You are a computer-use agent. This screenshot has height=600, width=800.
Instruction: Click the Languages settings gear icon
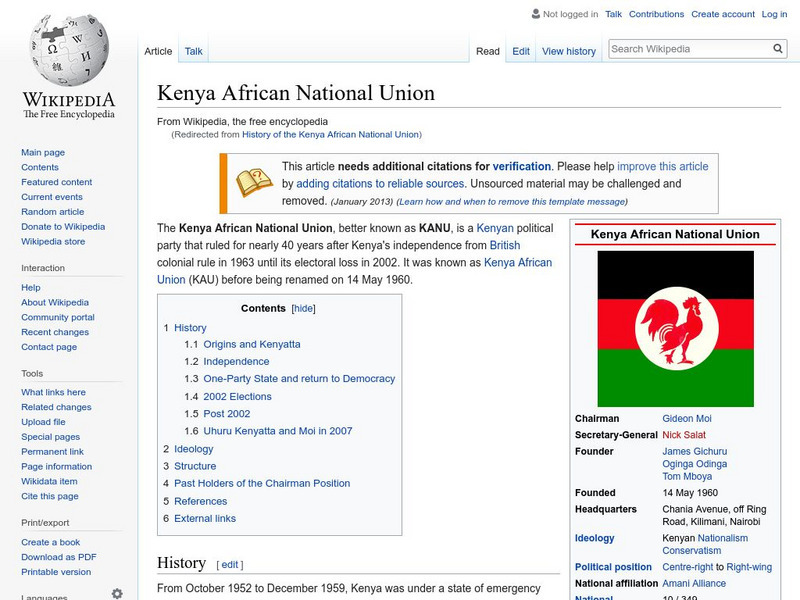[x=117, y=593]
